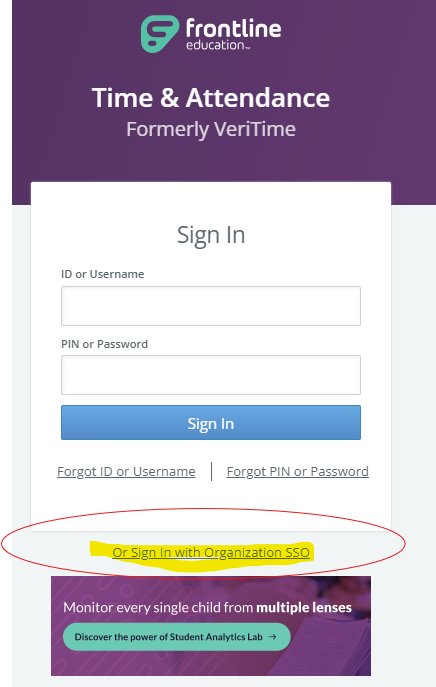
Task: Click the 'Formerly VeriTime' subtitle
Action: point(211,129)
